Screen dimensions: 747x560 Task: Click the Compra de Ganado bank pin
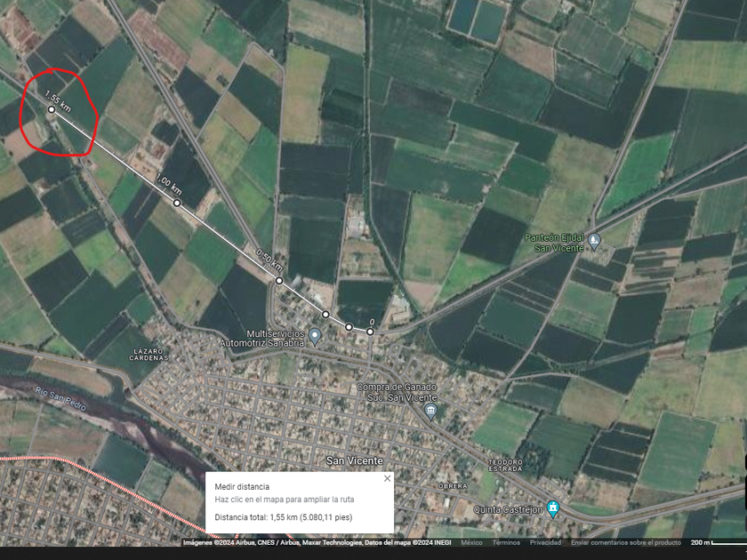pyautogui.click(x=430, y=412)
